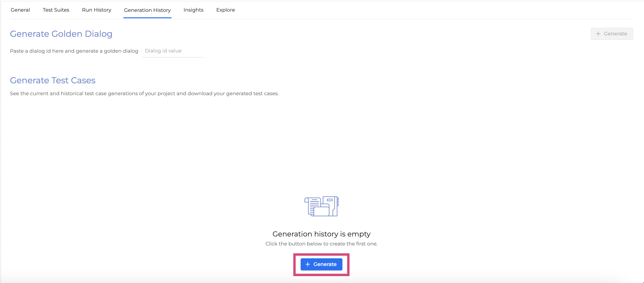This screenshot has height=283, width=644.
Task: Click the Generate Golden Dialog heading
Action: [x=61, y=33]
